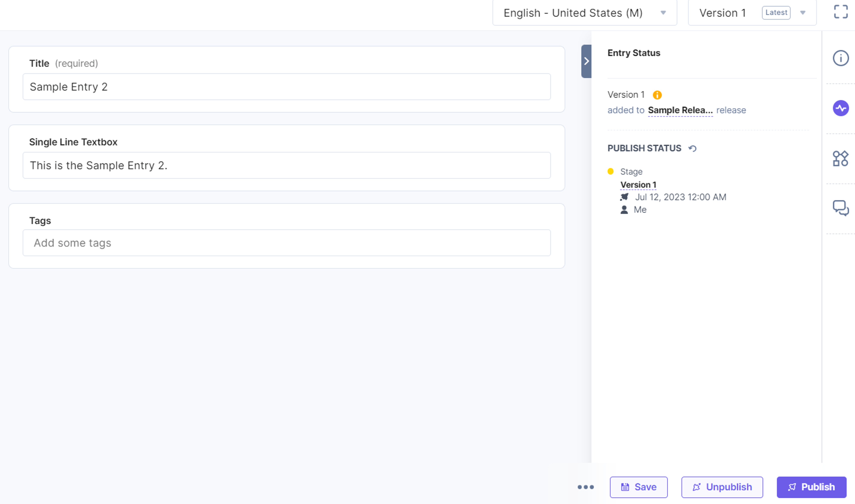
Task: Click the rocket icon next to publish date
Action: tap(624, 197)
